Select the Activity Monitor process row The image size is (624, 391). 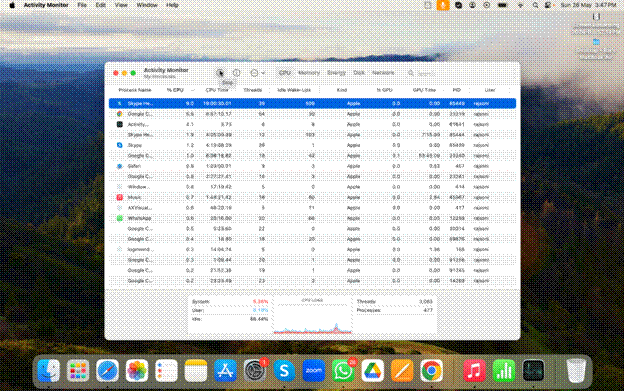click(x=312, y=124)
